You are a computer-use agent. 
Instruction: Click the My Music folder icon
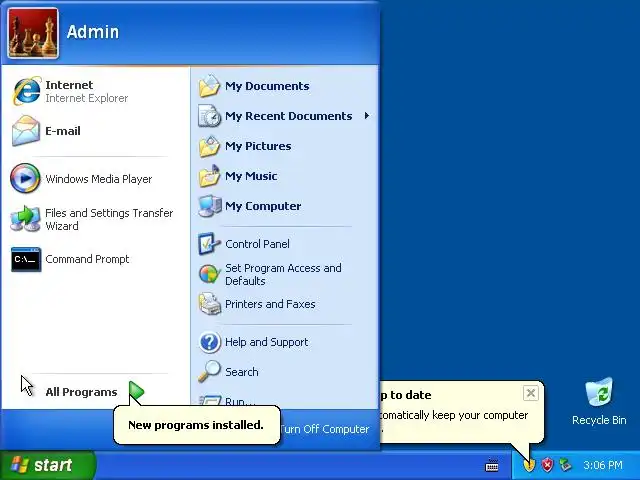coord(209,176)
